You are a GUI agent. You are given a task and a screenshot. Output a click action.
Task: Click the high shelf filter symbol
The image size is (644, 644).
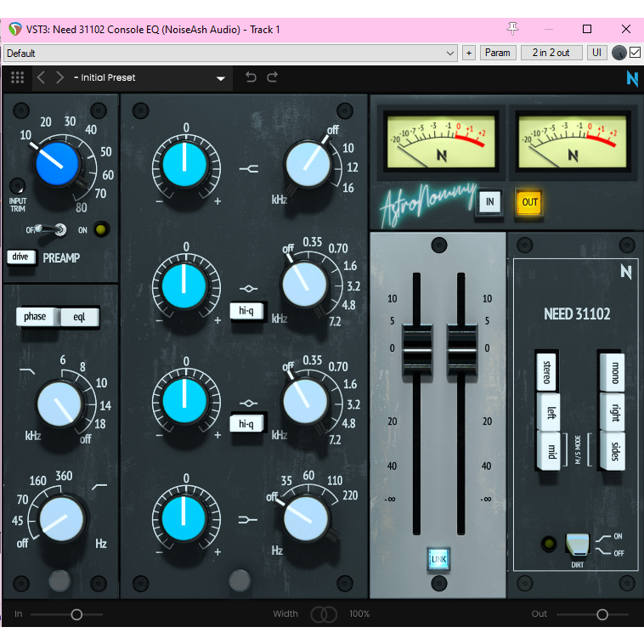[249, 168]
